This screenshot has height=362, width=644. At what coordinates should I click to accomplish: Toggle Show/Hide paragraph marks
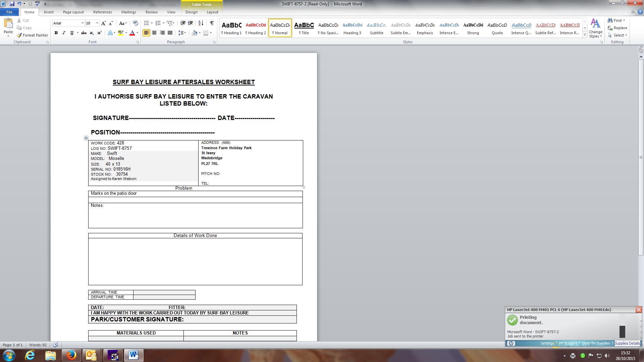pos(212,23)
